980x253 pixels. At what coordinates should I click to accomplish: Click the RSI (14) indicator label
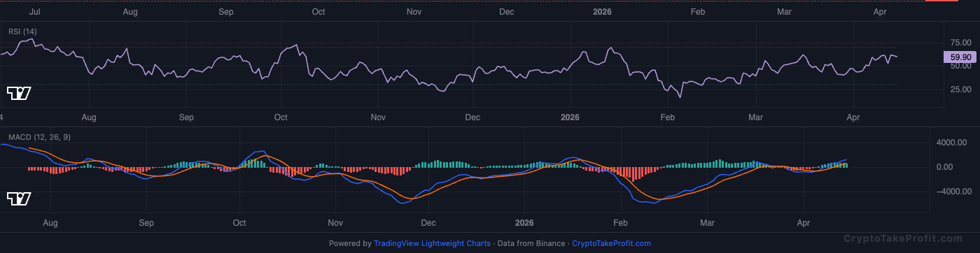[22, 32]
